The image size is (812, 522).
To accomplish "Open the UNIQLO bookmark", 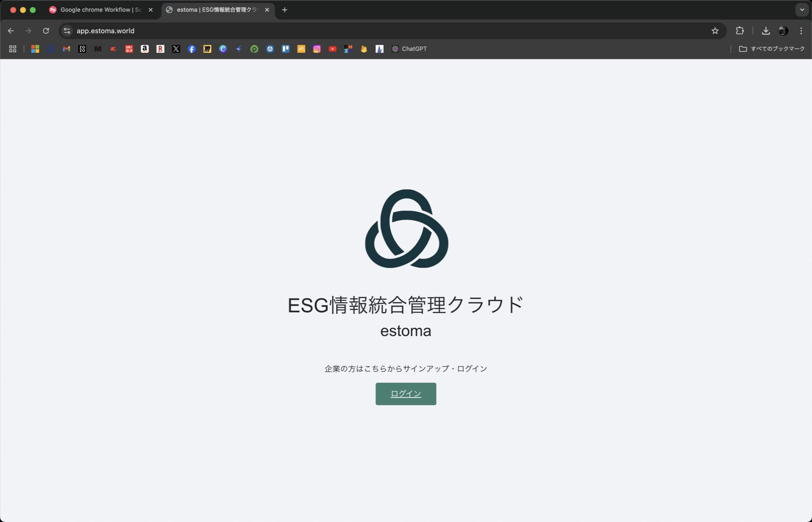I will tap(129, 49).
